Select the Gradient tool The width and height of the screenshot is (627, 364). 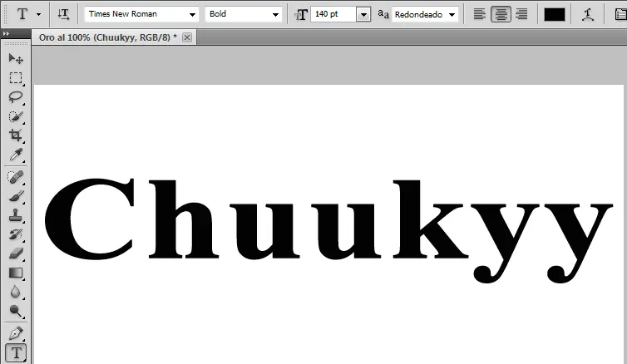click(x=16, y=273)
